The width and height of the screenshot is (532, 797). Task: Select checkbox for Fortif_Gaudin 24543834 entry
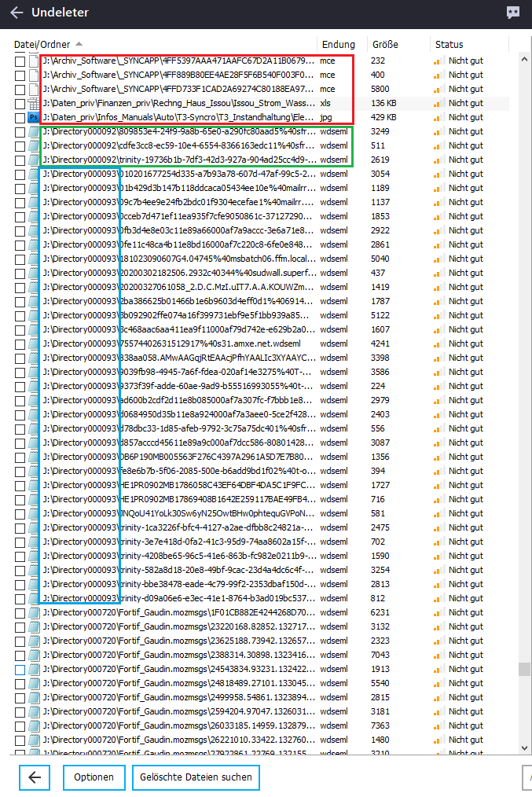pyautogui.click(x=20, y=670)
